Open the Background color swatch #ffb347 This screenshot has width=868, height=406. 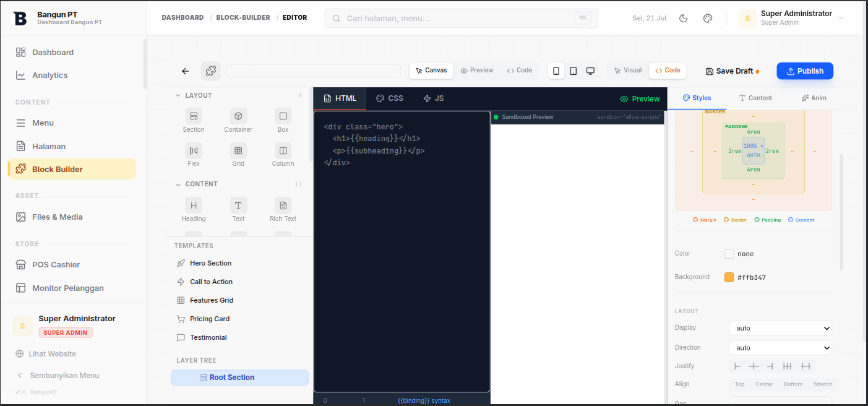click(x=729, y=277)
